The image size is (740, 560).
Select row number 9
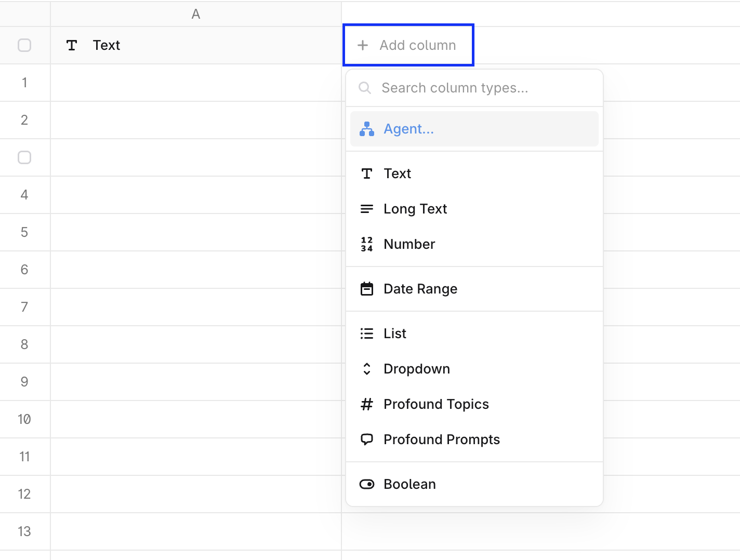tap(24, 382)
